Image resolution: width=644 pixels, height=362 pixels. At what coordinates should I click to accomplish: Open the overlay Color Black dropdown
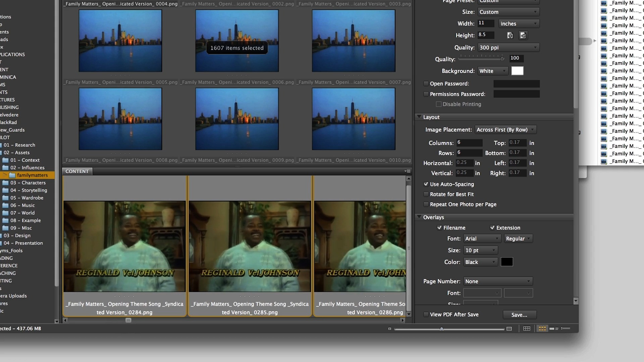pos(480,262)
